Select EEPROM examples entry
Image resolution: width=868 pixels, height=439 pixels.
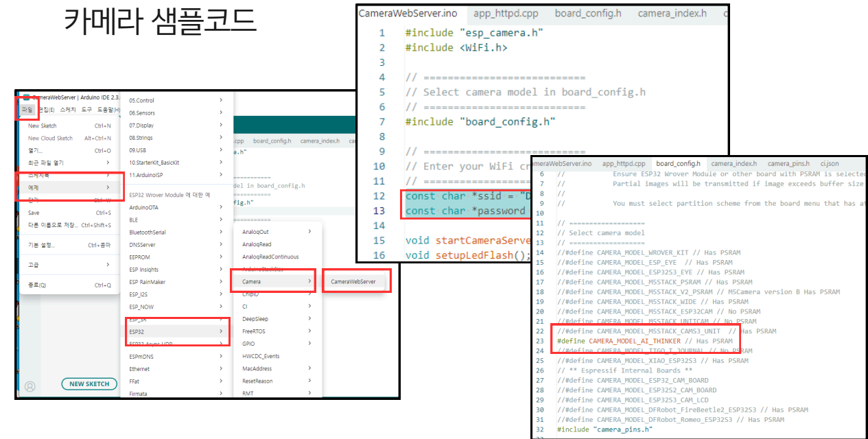(176, 257)
